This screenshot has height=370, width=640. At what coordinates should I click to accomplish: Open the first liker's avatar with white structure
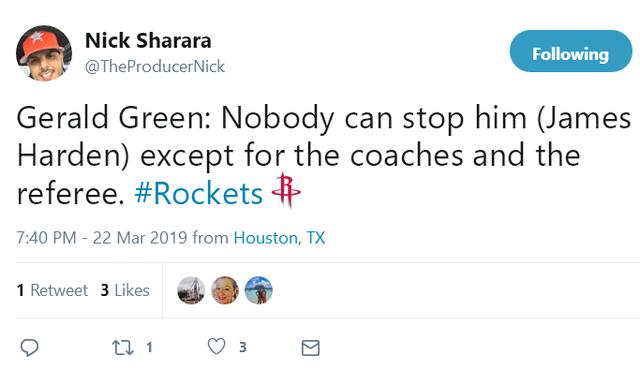(191, 290)
